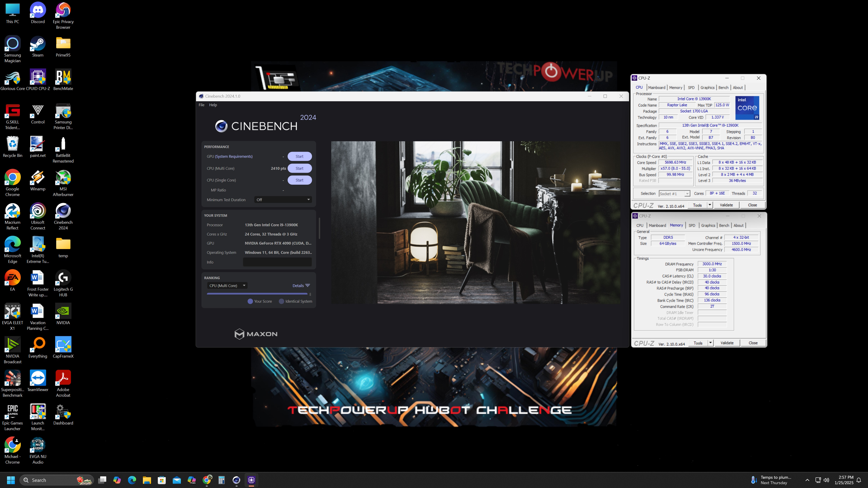The image size is (868, 488).
Task: Click Validate in upper CPU-Z window
Action: (726, 205)
